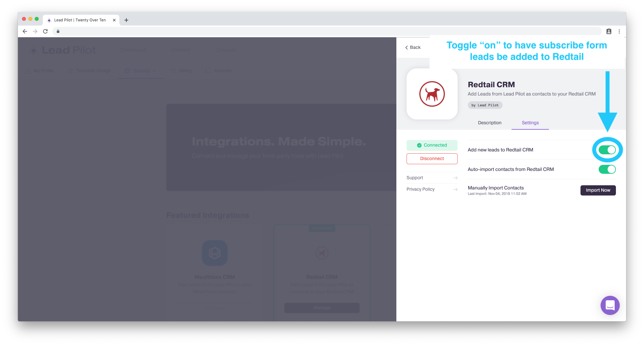
Task: Click the arrow next to Privacy Policy
Action: pos(455,189)
